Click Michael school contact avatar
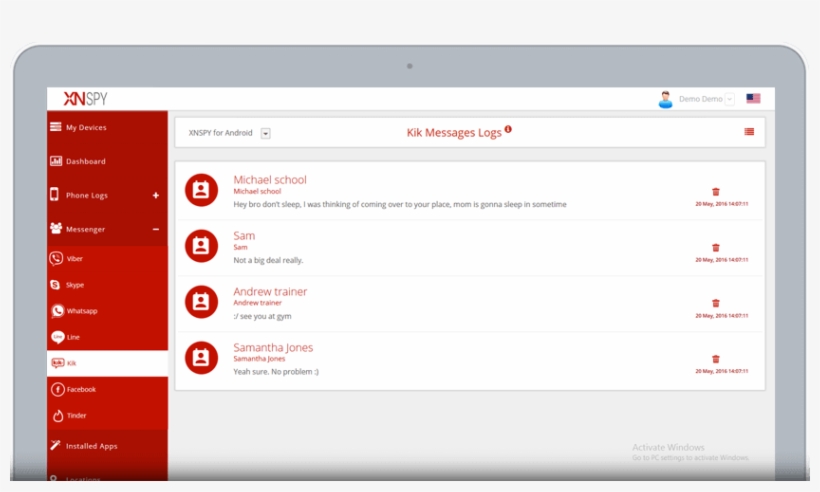 tap(201, 190)
